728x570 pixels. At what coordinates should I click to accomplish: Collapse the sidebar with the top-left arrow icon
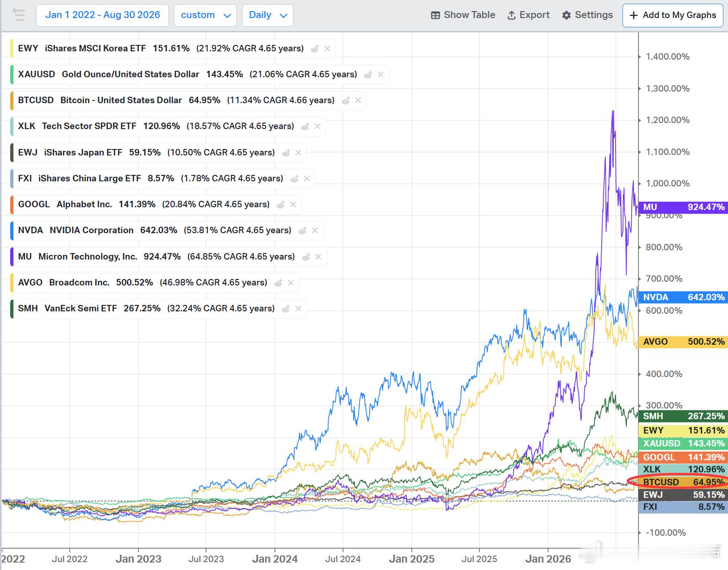click(x=19, y=15)
